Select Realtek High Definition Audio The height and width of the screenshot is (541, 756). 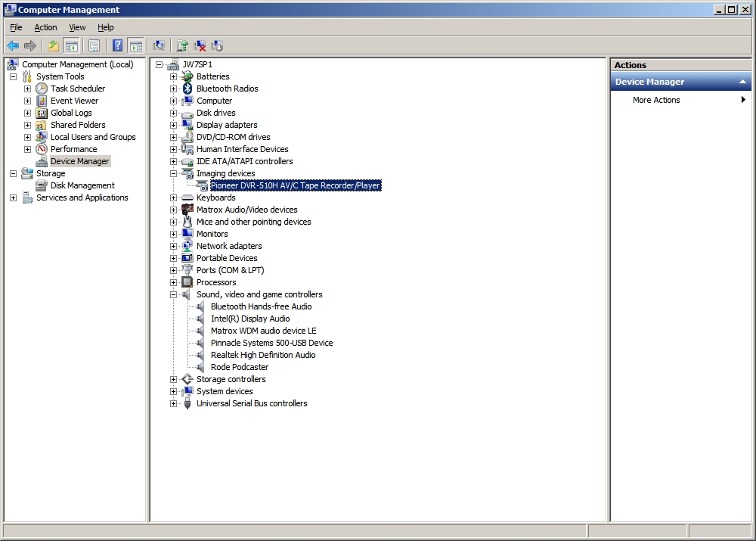pos(263,355)
